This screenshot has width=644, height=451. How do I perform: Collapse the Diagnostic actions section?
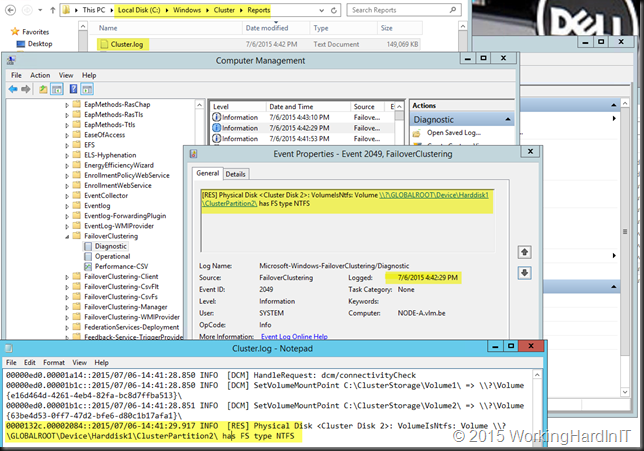(x=508, y=120)
